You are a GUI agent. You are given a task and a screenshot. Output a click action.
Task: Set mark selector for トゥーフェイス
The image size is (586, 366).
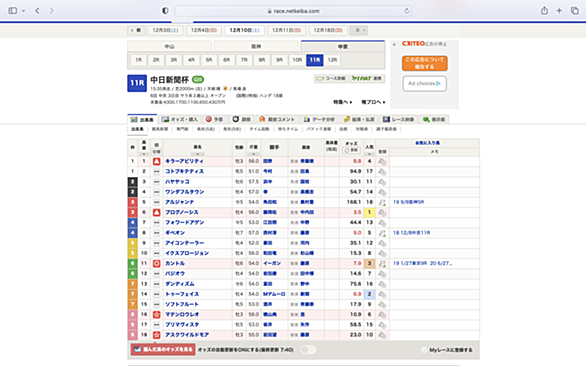(157, 294)
